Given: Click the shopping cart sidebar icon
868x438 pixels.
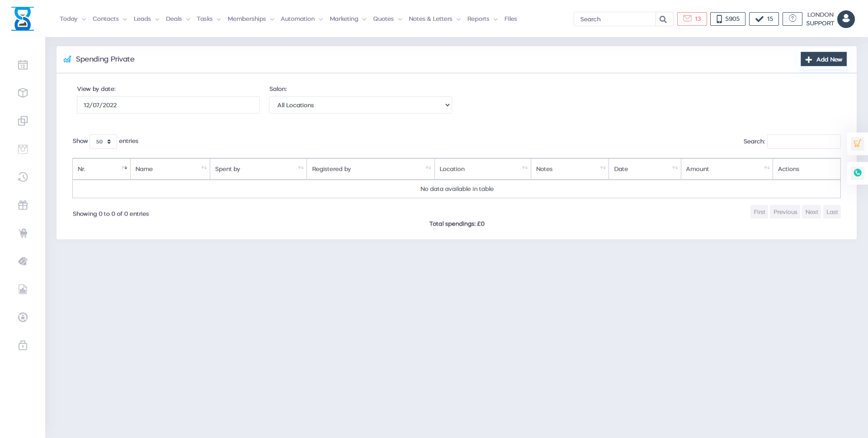Looking at the screenshot, I should [23, 233].
